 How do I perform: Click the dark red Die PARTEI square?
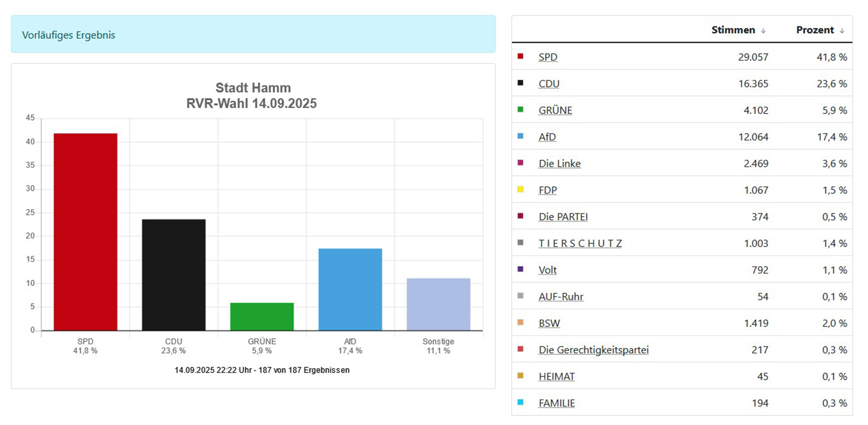(x=521, y=216)
